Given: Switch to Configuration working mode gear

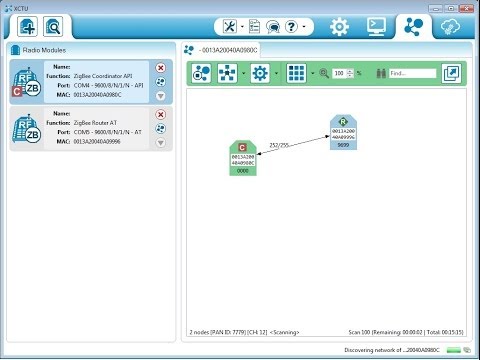Looking at the screenshot, I should [x=339, y=27].
